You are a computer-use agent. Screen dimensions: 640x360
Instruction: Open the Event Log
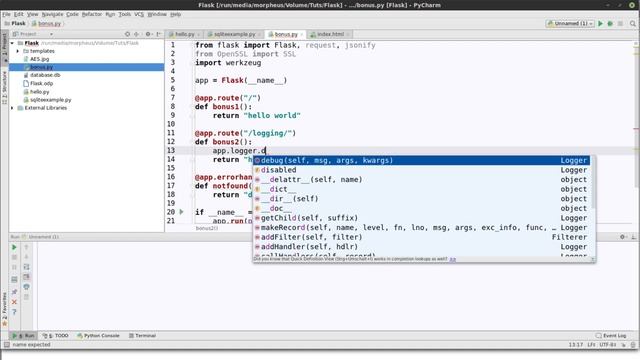611,336
